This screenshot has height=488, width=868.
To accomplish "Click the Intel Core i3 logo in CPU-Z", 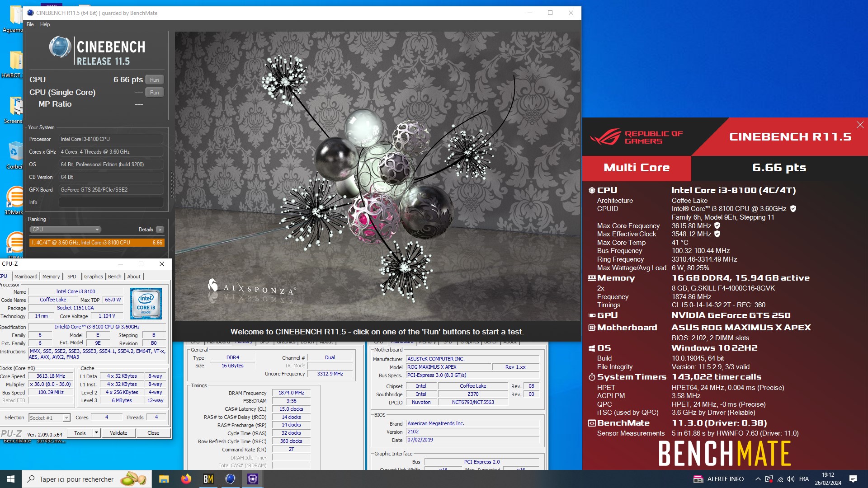I will pyautogui.click(x=146, y=304).
